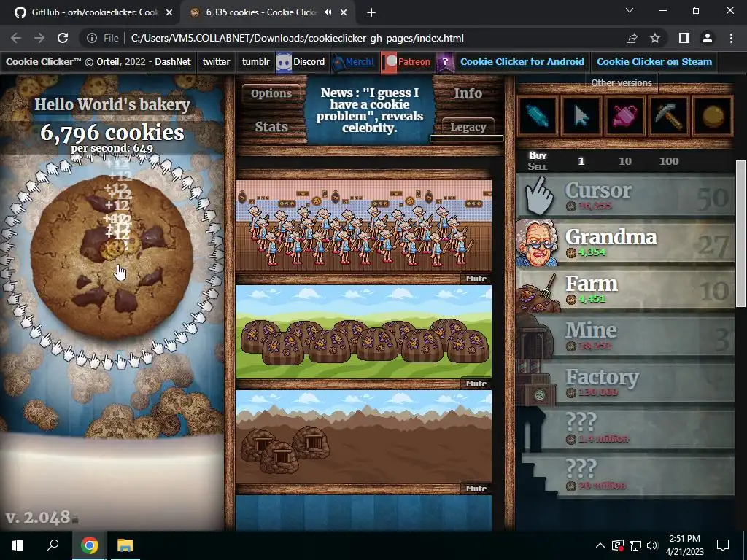Mute the grandma building row

(476, 279)
